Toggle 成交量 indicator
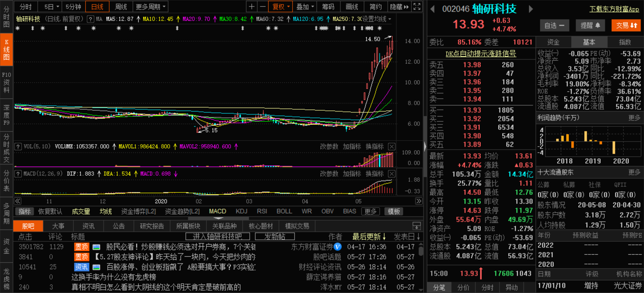Image resolution: width=644 pixels, height=293 pixels. pyautogui.click(x=81, y=211)
